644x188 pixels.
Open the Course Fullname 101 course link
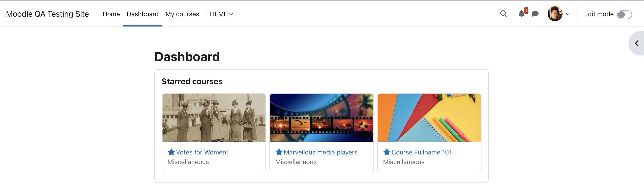[x=422, y=152]
